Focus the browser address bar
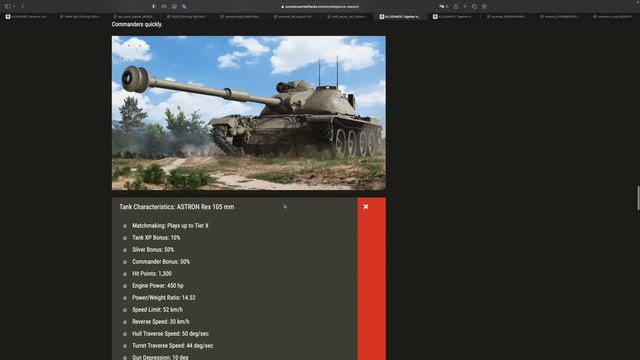This screenshot has height=360, width=640. coord(320,7)
